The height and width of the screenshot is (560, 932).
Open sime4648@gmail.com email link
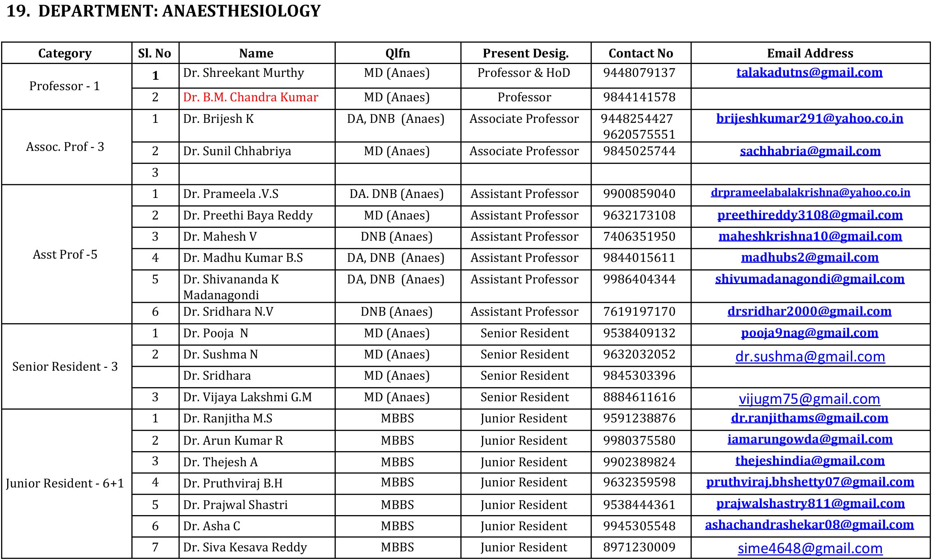click(x=810, y=548)
